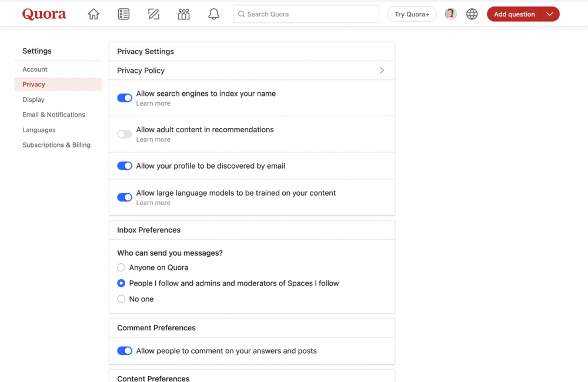The image size is (588, 382).
Task: Turn off large language model training toggle
Action: 125,197
